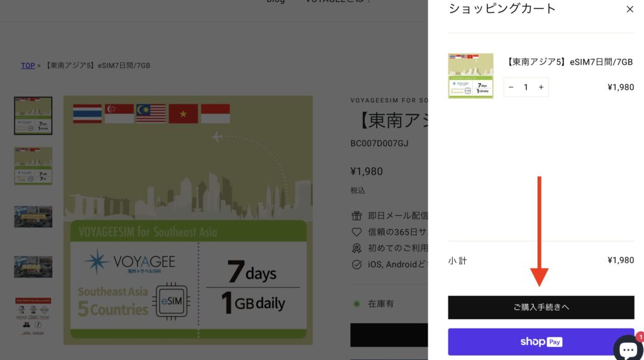Select fourth product gallery thumbnail
The width and height of the screenshot is (644, 360).
click(33, 267)
